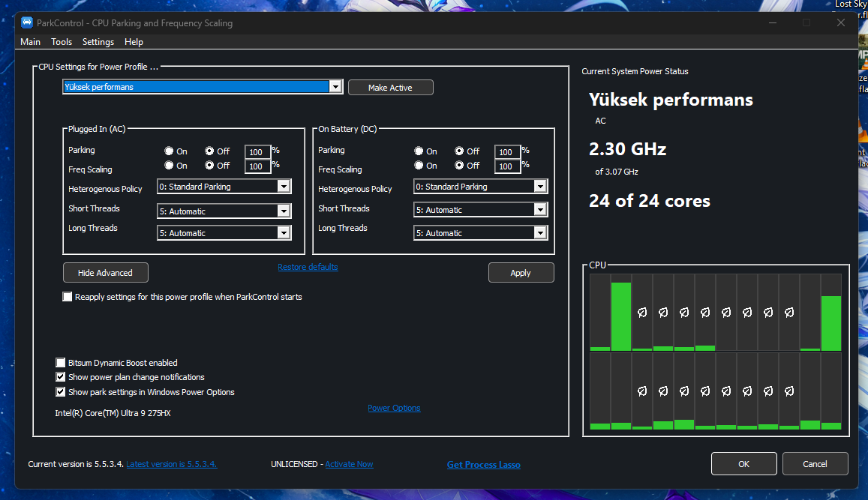Click the first parked-core leaf icon, top row

[642, 313]
